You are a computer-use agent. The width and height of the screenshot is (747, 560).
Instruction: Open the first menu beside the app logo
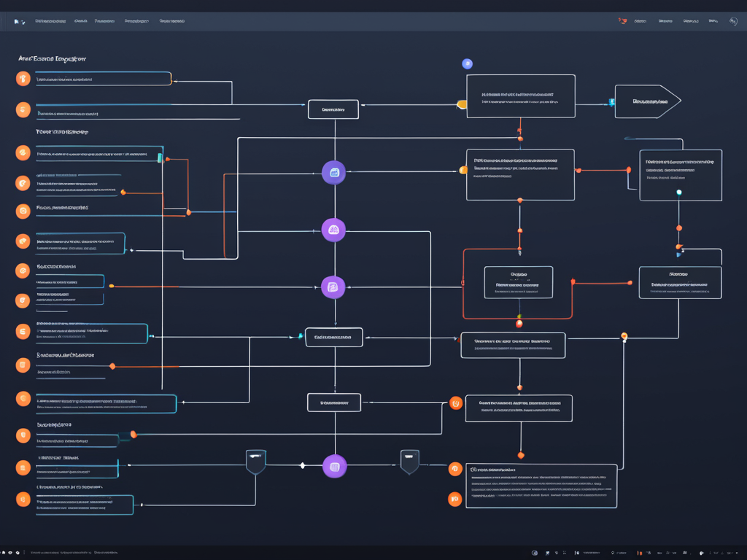50,22
